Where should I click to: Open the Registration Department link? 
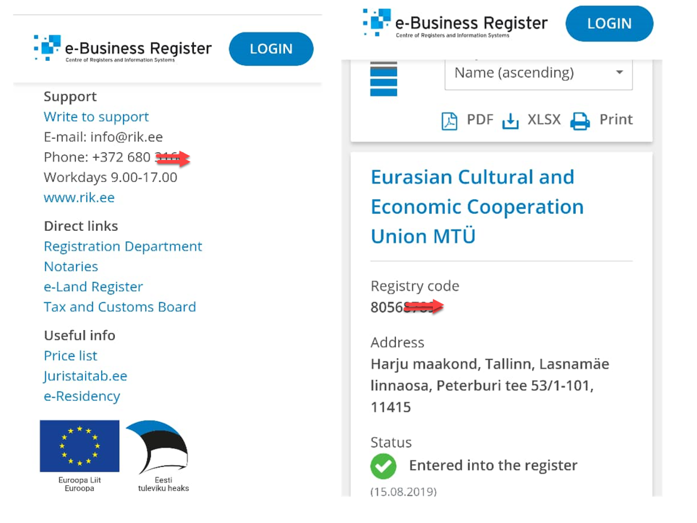(123, 246)
